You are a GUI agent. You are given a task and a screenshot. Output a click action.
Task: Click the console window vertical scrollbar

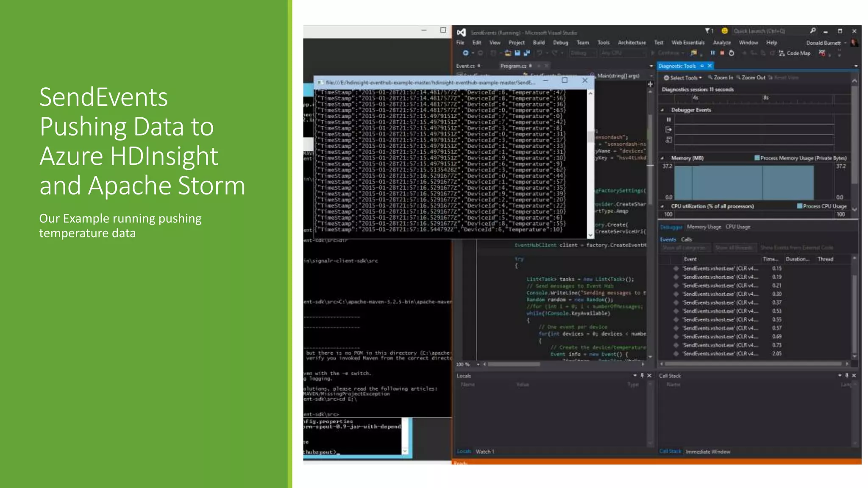590,163
